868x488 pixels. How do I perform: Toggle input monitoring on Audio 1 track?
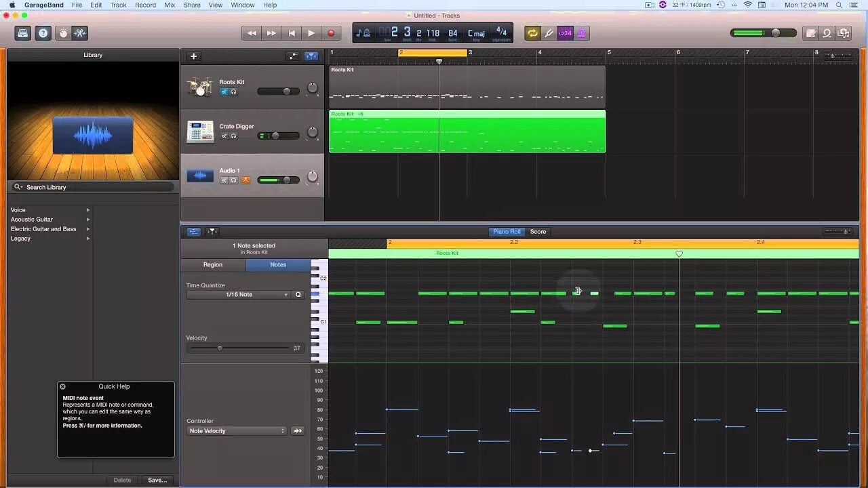point(245,180)
